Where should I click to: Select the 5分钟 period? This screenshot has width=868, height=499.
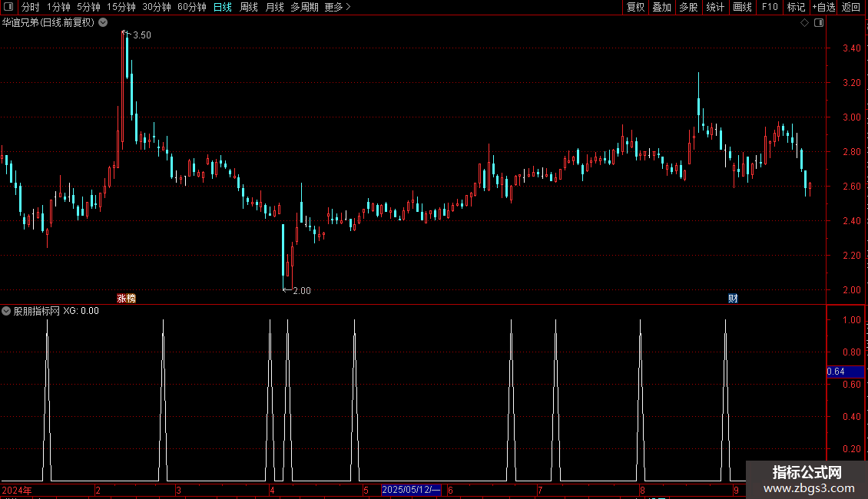[x=88, y=7]
